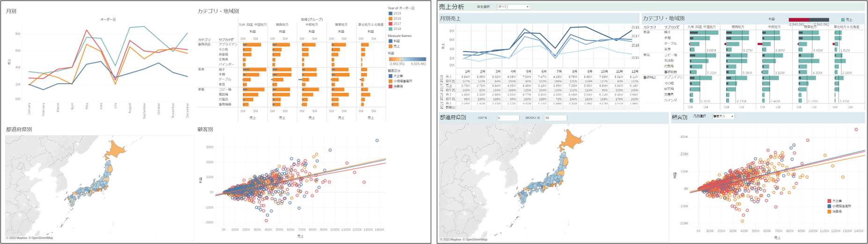
Task: Select the 2015 year legend swatch
Action: click(391, 14)
